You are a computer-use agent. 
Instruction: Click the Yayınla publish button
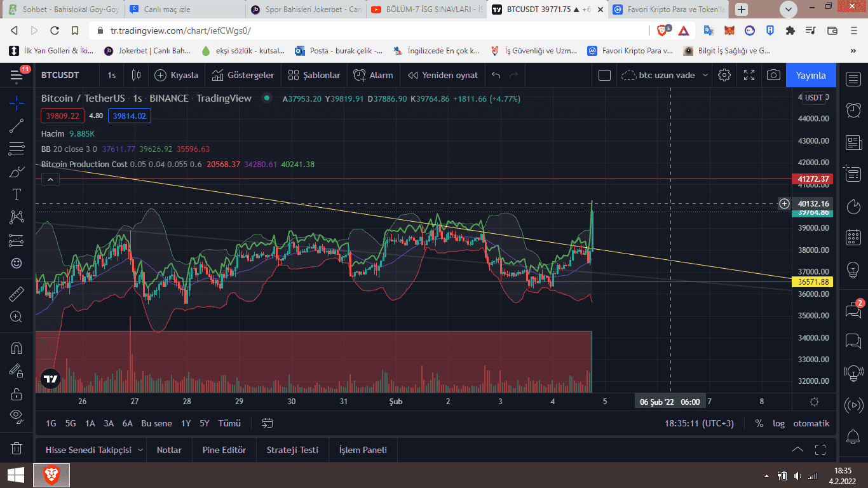811,75
